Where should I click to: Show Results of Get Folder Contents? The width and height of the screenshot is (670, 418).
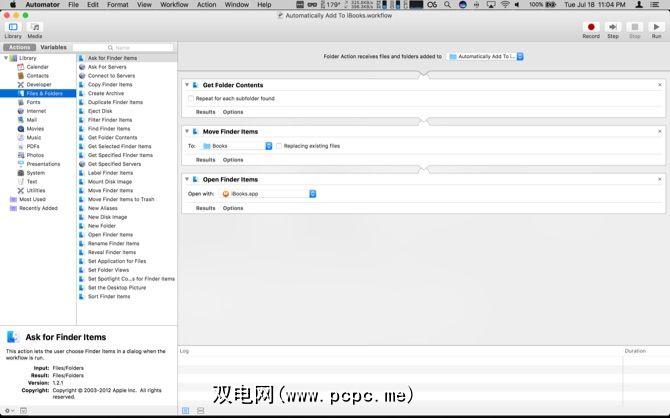(x=206, y=112)
